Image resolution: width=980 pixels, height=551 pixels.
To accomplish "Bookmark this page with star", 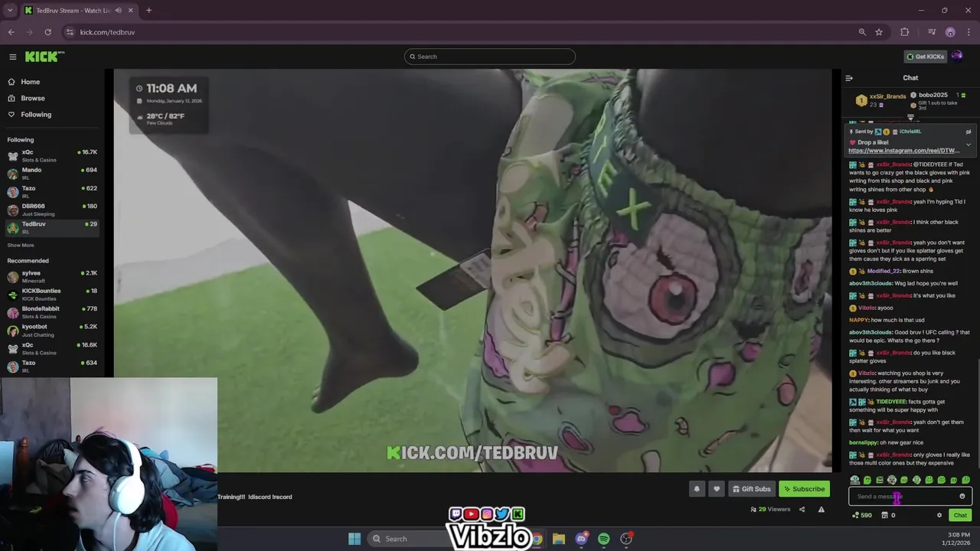I will point(879,32).
